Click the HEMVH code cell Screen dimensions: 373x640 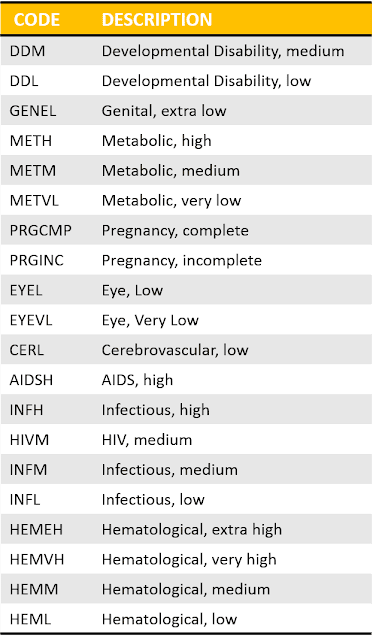[x=37, y=559]
